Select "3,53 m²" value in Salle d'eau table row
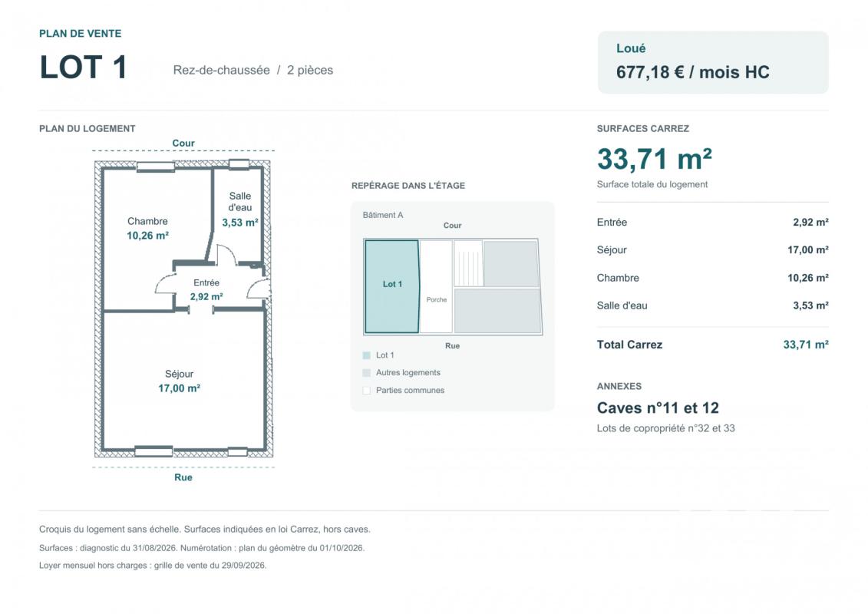Image resolution: width=868 pixels, height=614 pixels. pos(810,305)
